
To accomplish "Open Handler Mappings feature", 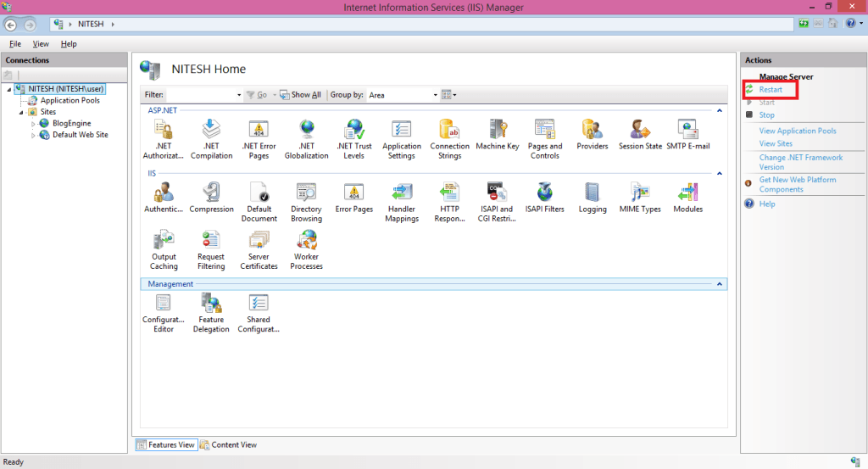I will [x=402, y=202].
